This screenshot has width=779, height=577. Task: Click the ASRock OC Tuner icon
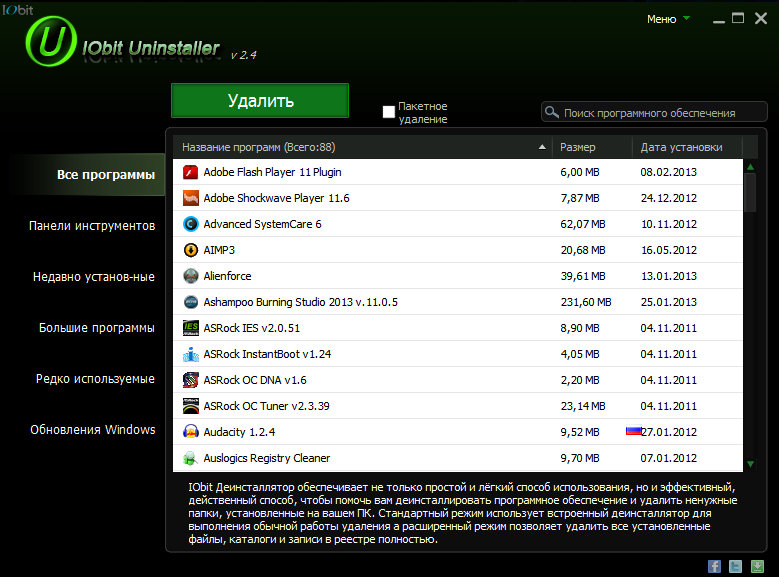click(x=190, y=406)
